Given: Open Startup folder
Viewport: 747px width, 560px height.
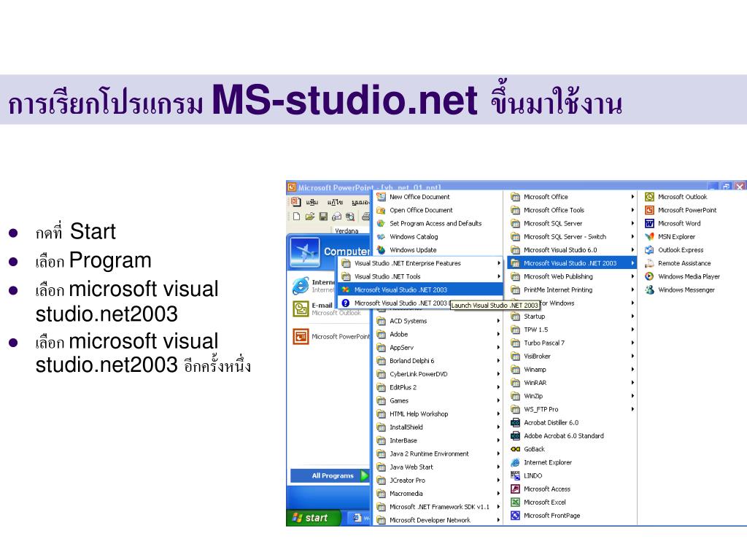Looking at the screenshot, I should click(572, 316).
